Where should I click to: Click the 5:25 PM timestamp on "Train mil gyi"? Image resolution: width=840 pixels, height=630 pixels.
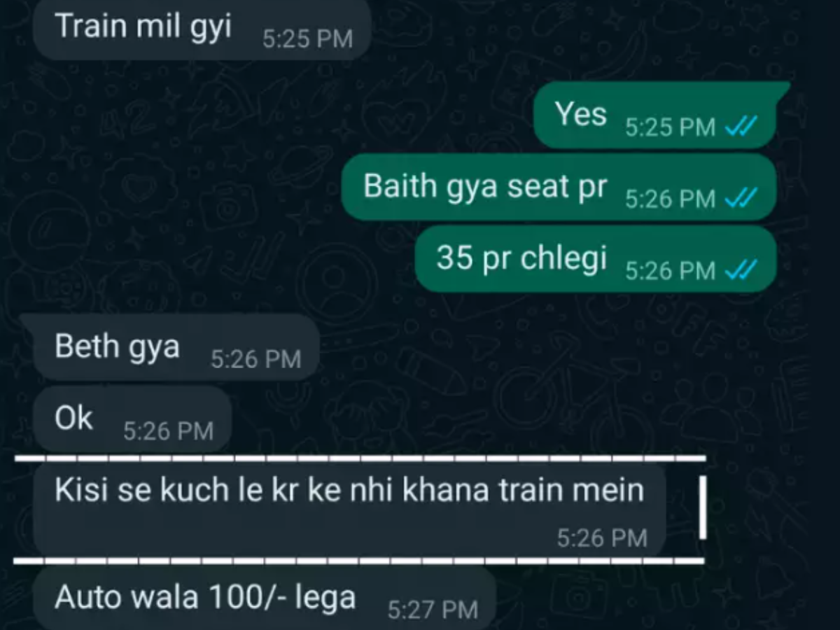(307, 39)
